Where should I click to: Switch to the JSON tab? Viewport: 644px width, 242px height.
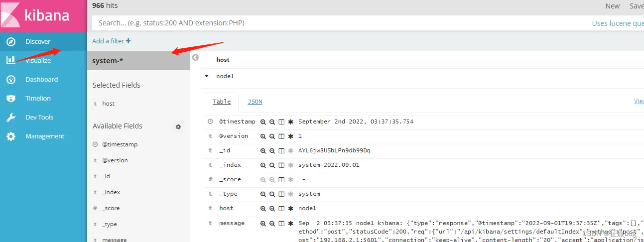[255, 102]
